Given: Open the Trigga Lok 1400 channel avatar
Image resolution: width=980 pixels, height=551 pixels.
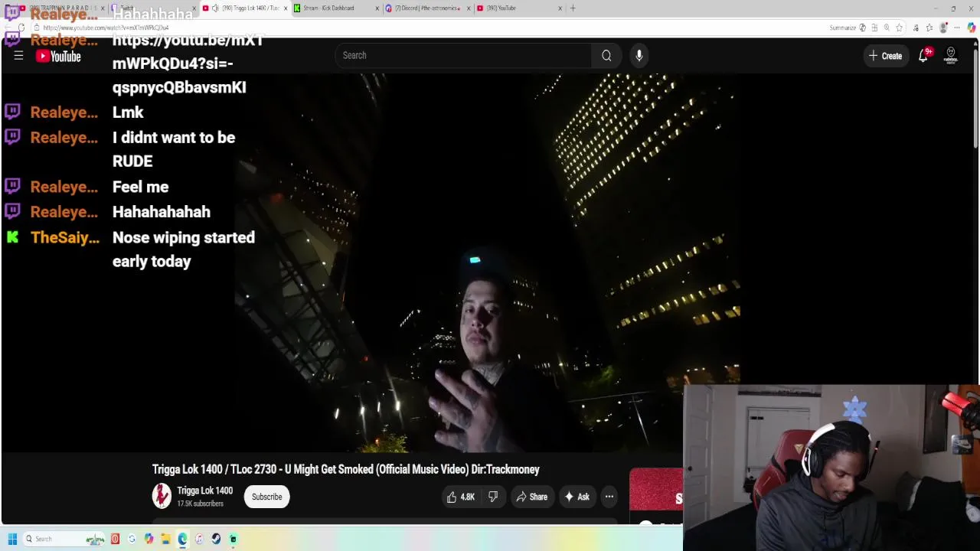Looking at the screenshot, I should tap(162, 497).
